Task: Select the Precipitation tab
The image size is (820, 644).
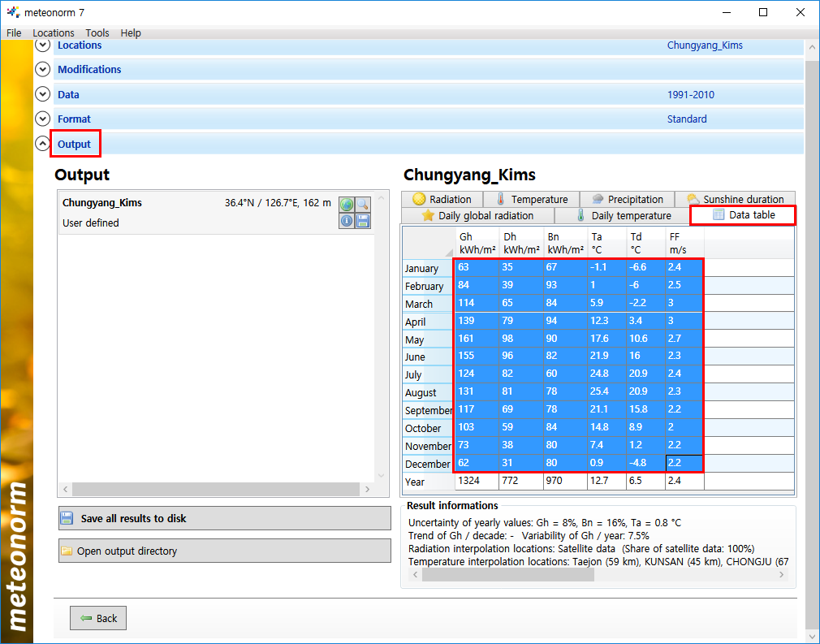Action: coord(627,199)
